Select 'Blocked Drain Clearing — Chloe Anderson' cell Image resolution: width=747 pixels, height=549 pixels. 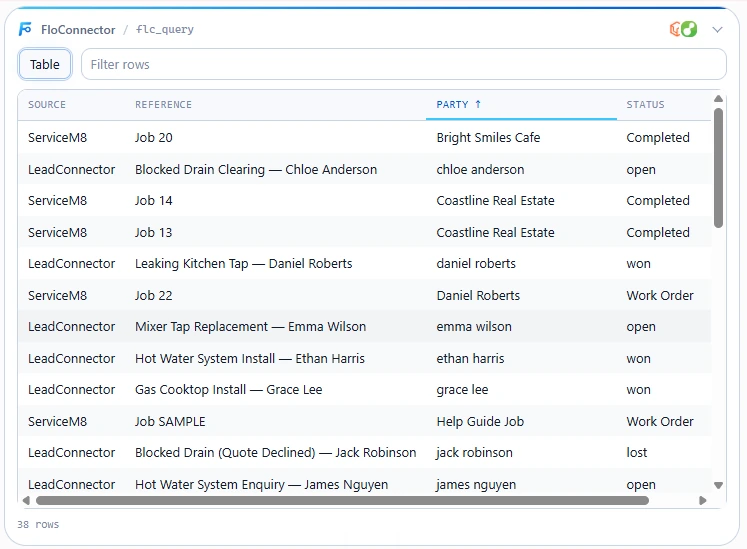[256, 169]
